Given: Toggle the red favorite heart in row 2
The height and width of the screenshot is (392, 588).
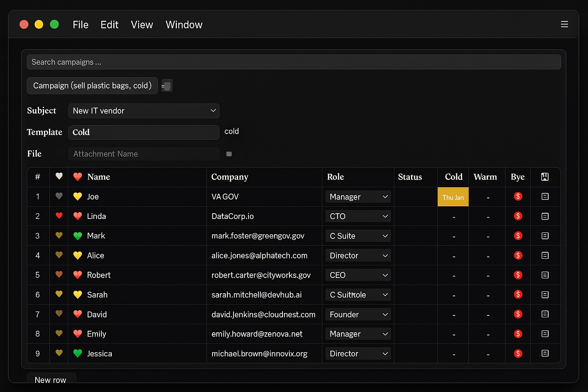Looking at the screenshot, I should 59,216.
